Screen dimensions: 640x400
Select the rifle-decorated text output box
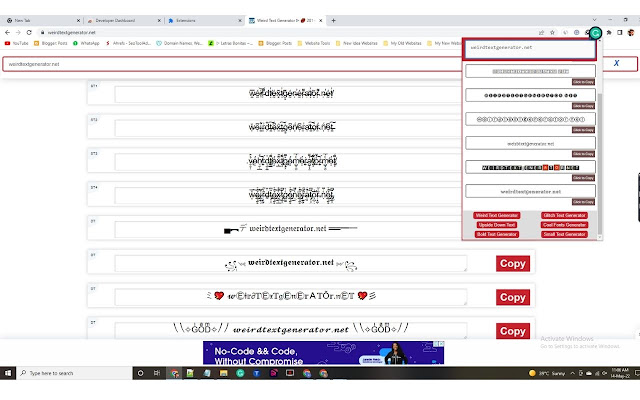[x=290, y=229]
